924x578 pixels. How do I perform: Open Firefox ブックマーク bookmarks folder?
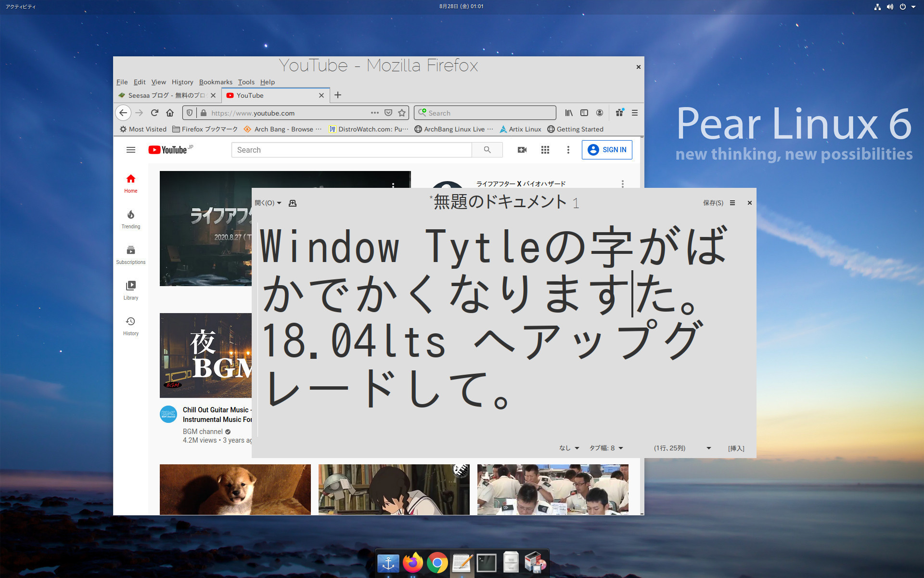(205, 129)
